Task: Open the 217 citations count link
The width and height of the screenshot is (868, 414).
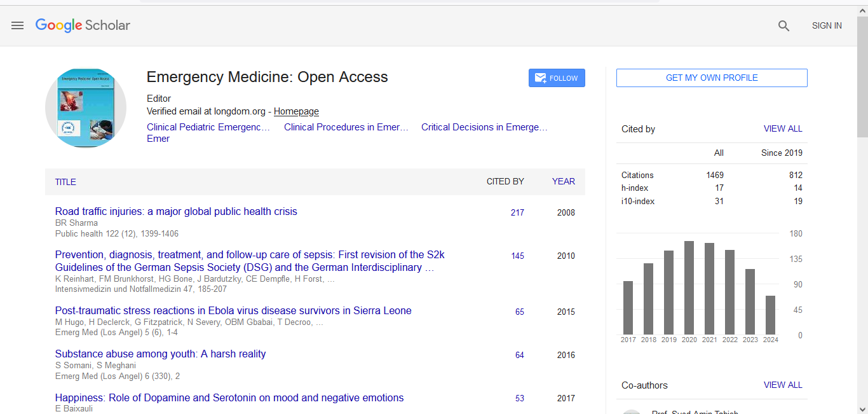Action: [x=517, y=212]
